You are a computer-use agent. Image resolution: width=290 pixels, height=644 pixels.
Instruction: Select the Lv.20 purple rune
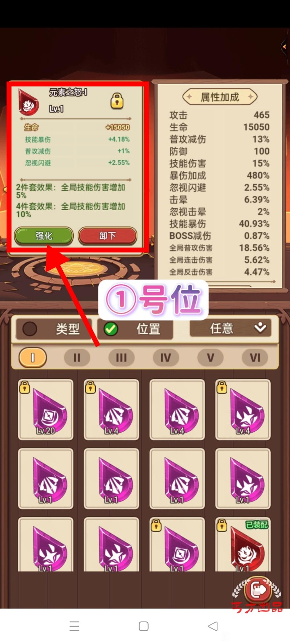pos(46,410)
